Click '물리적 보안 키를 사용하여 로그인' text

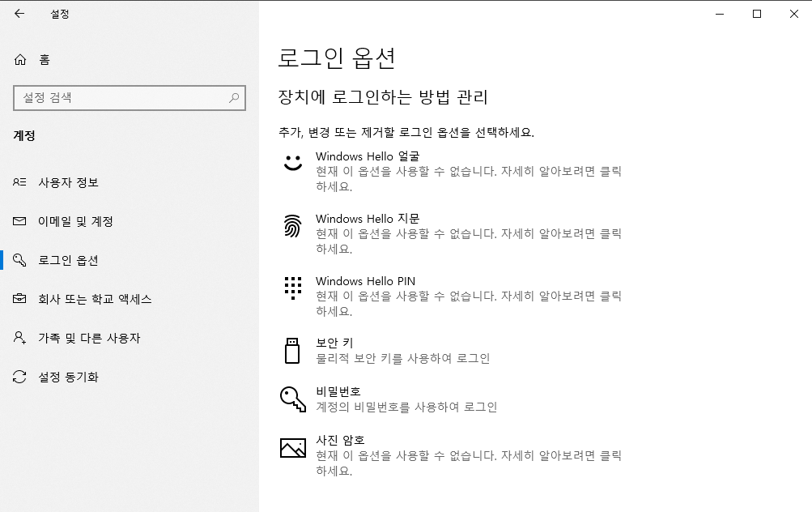[x=403, y=358]
